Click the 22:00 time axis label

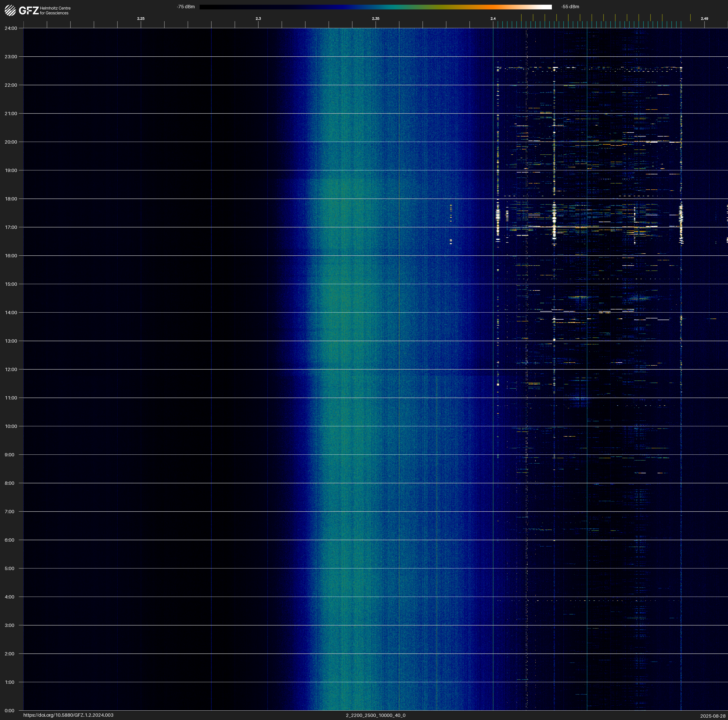[11, 85]
